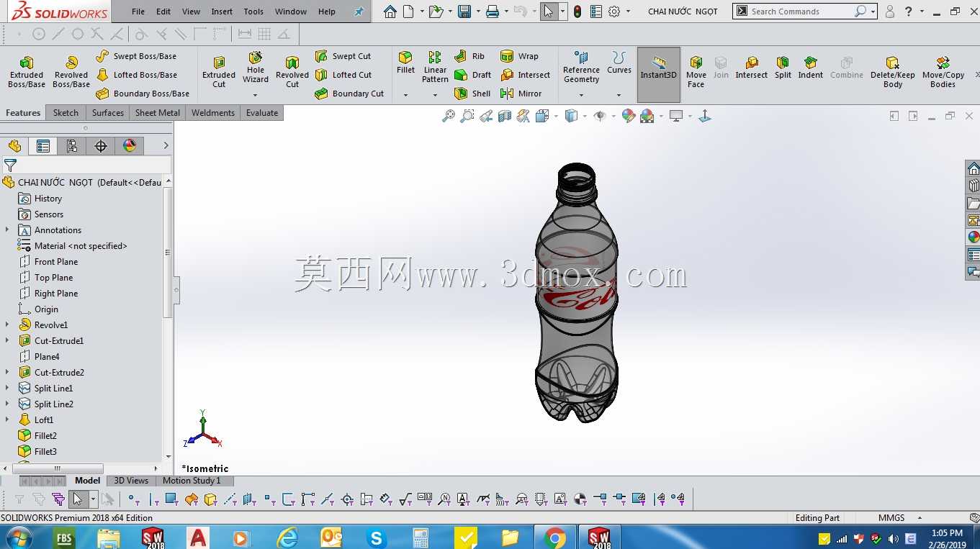Viewport: 980px width, 549px height.
Task: Open the File menu
Action: coord(138,12)
